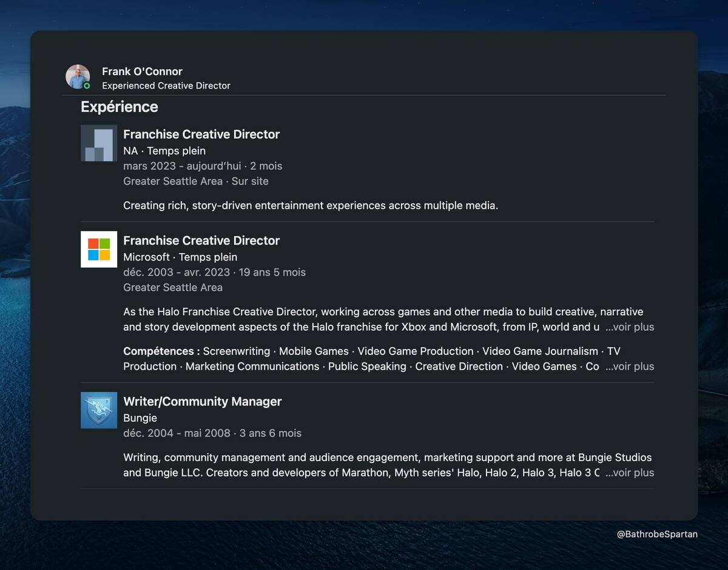Click the green online status indicator

[x=87, y=86]
